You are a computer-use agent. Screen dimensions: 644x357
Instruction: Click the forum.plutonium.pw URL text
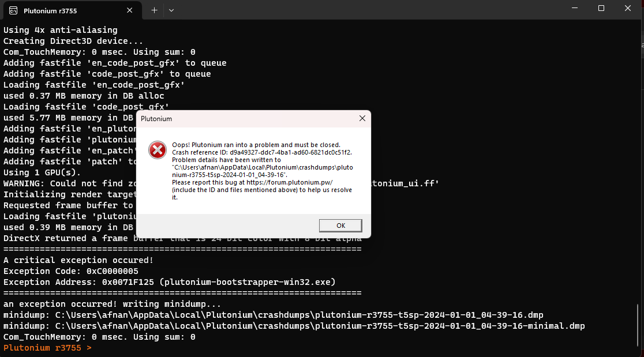tap(290, 182)
